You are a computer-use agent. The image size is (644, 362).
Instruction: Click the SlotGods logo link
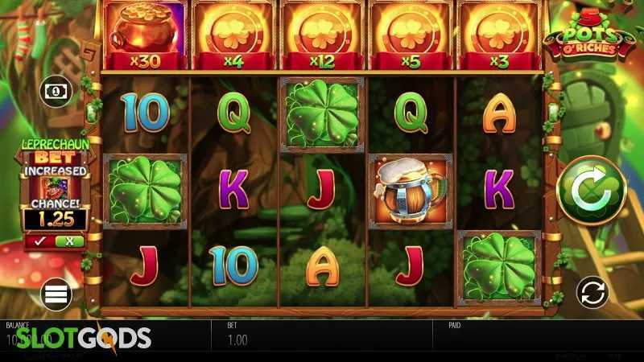pyautogui.click(x=84, y=338)
